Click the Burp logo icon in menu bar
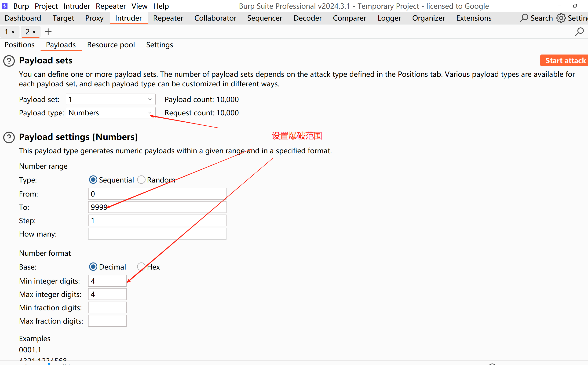The height and width of the screenshot is (365, 588). 5,6
